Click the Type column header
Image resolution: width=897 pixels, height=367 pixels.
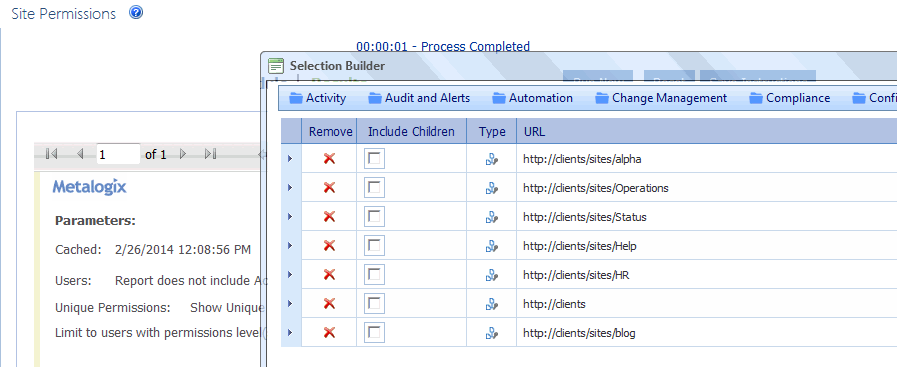(x=492, y=131)
